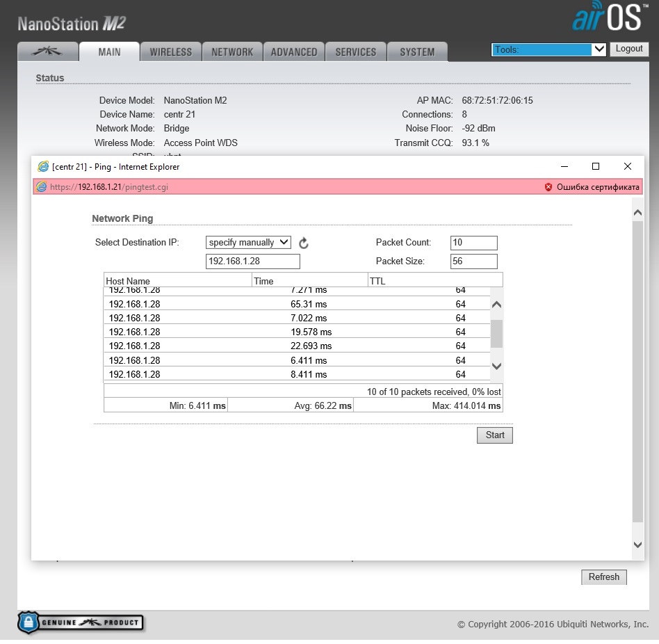The image size is (659, 644).
Task: Click certificate error warning icon
Action: point(548,187)
